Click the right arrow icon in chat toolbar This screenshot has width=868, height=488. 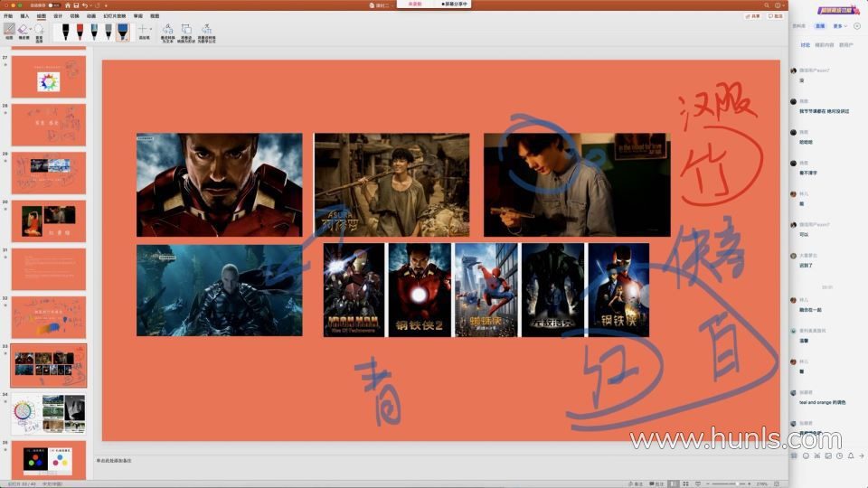862,455
